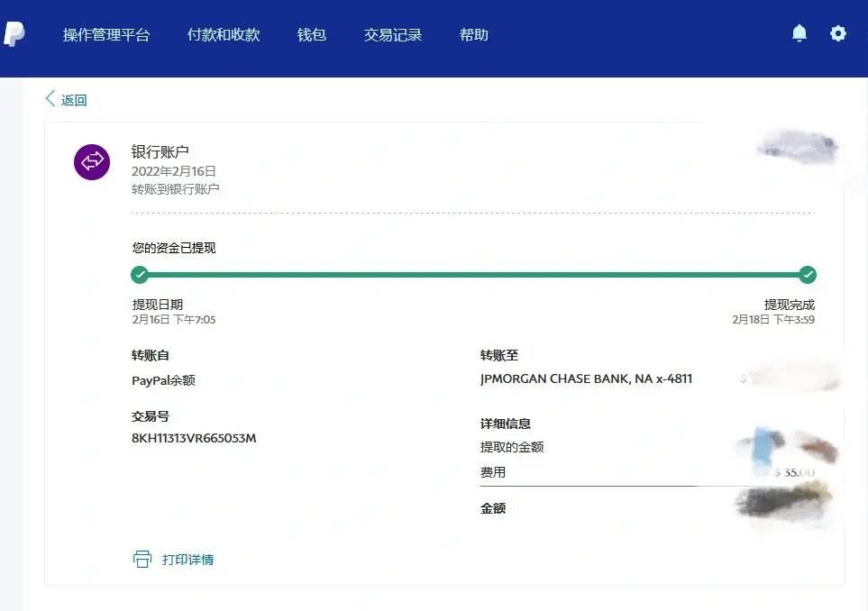Screen dimensions: 868x611
Task: Click the 详细信息 heading
Action: click(506, 424)
